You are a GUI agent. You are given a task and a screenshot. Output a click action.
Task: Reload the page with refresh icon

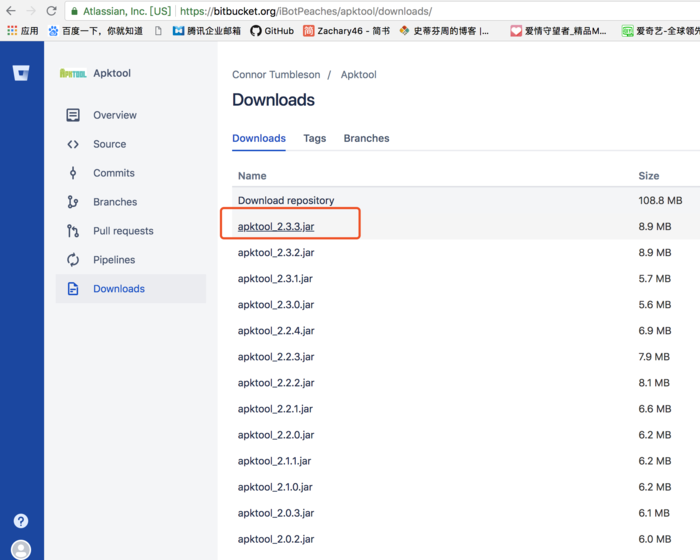click(x=51, y=11)
